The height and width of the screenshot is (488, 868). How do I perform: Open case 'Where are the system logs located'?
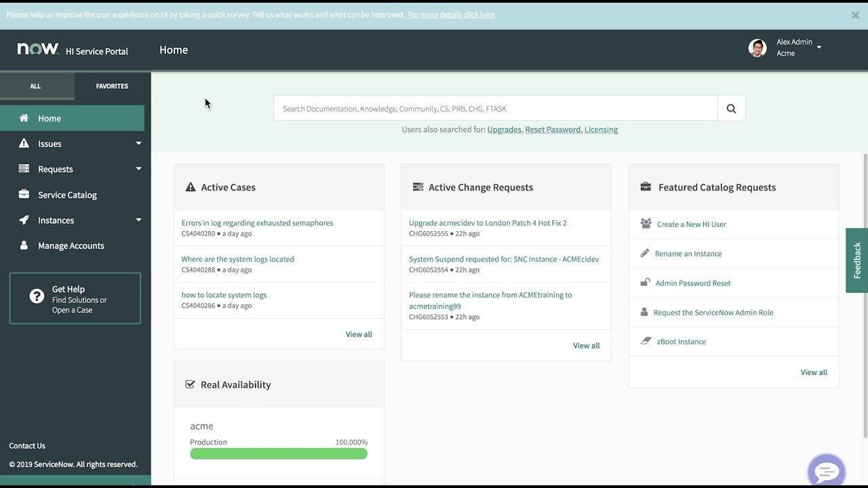[x=237, y=259]
